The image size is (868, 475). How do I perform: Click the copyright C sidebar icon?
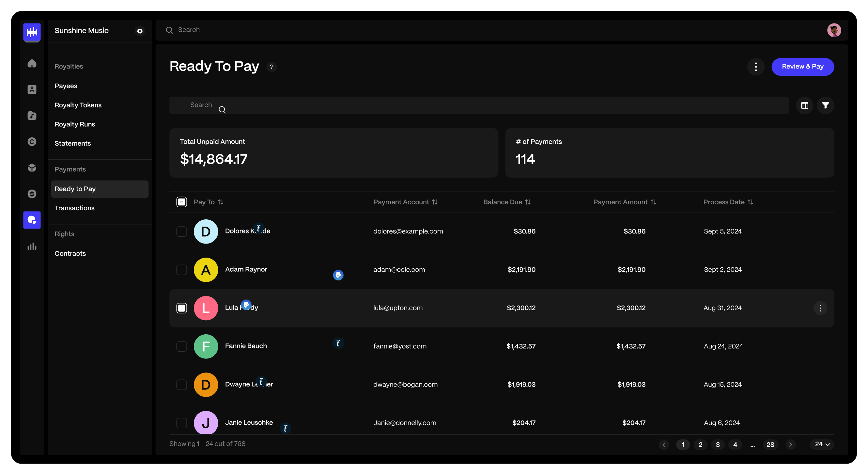[x=32, y=142]
